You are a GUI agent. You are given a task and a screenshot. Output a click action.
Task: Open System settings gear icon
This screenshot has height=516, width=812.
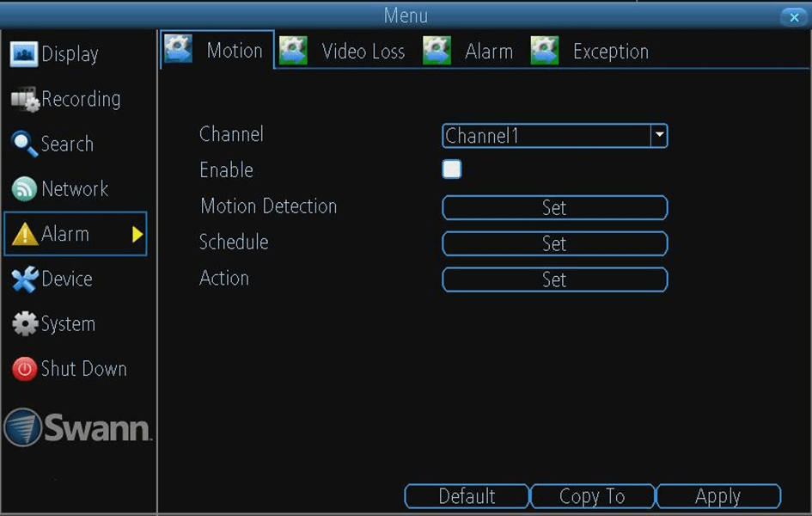point(27,323)
